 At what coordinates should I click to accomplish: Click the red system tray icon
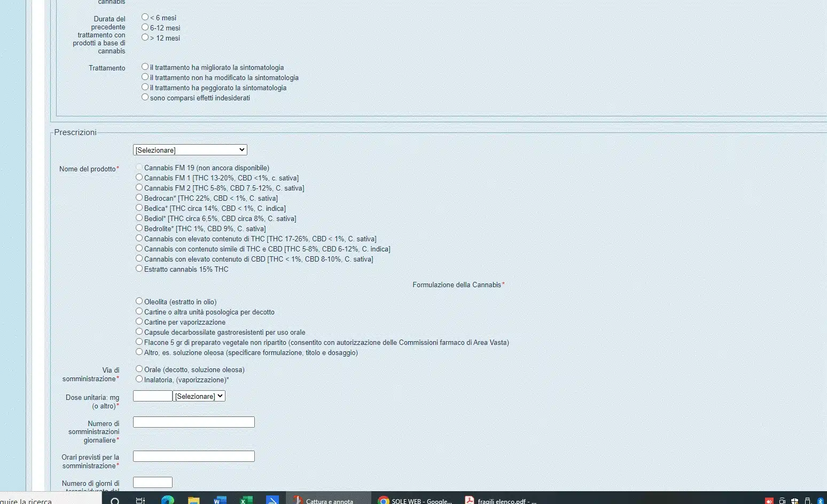pyautogui.click(x=769, y=501)
